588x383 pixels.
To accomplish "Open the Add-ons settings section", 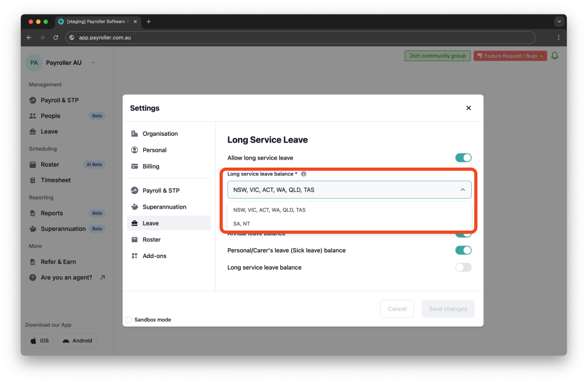I will point(154,256).
